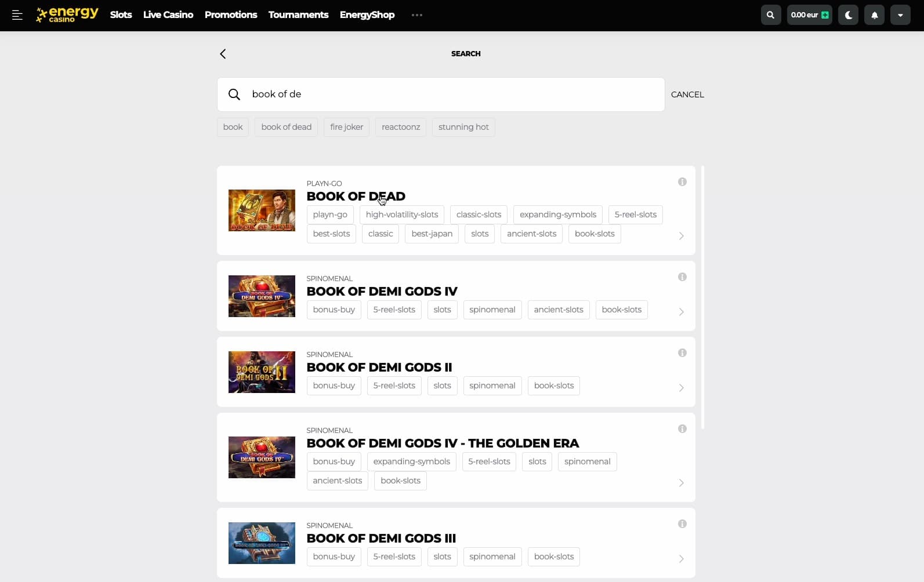
Task: Click the back arrow beside Search heading
Action: pos(223,54)
